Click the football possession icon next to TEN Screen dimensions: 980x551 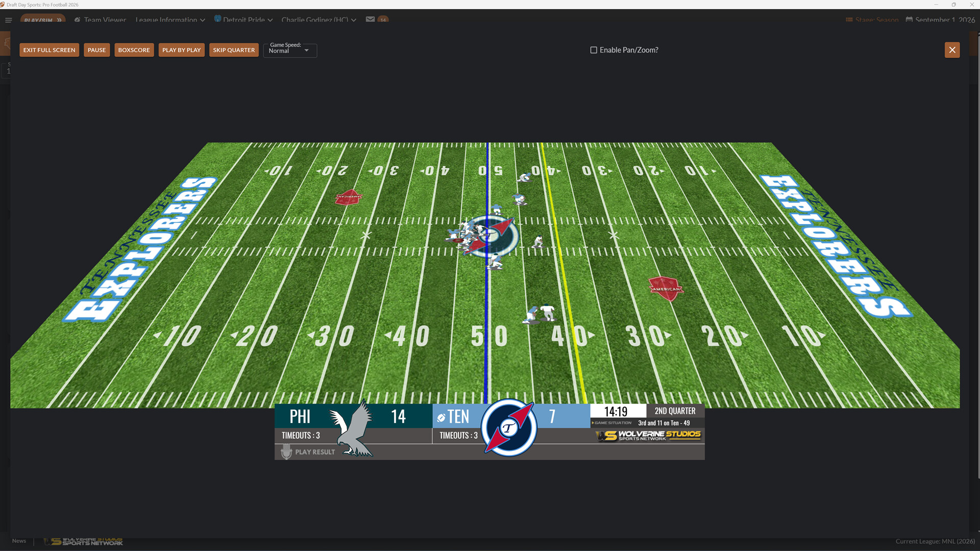[x=441, y=417]
